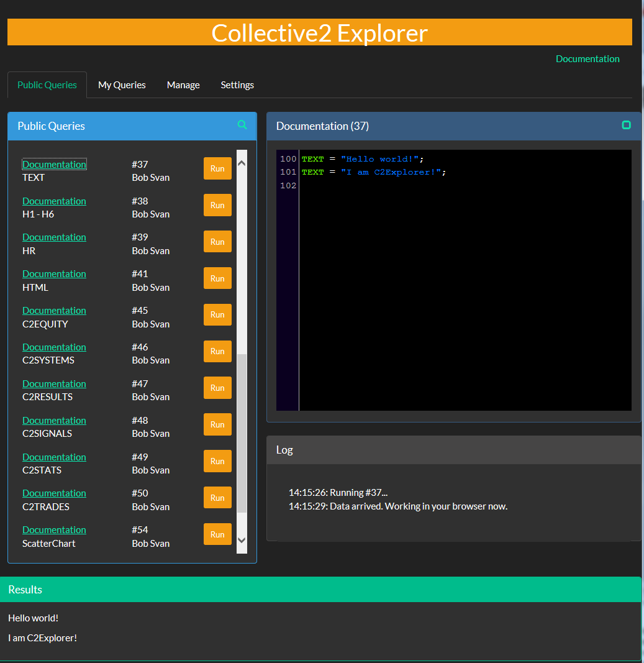Open Documentation link in top right

tap(587, 59)
